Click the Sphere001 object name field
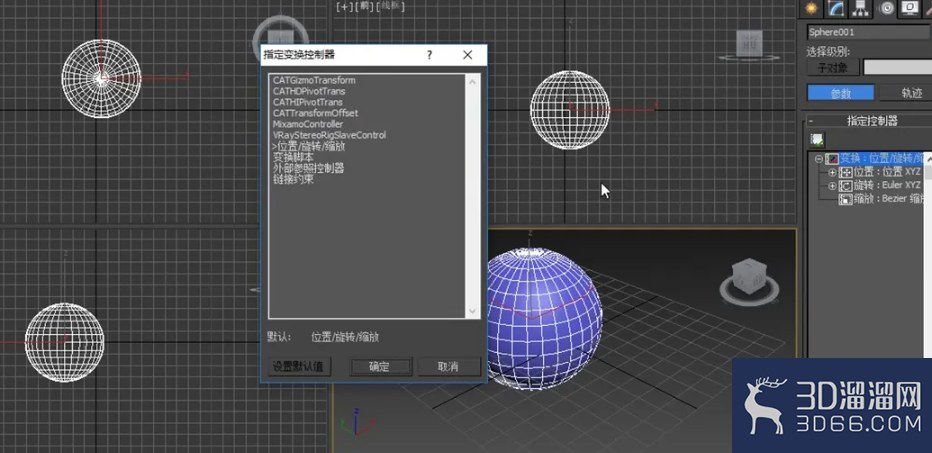 [x=868, y=32]
